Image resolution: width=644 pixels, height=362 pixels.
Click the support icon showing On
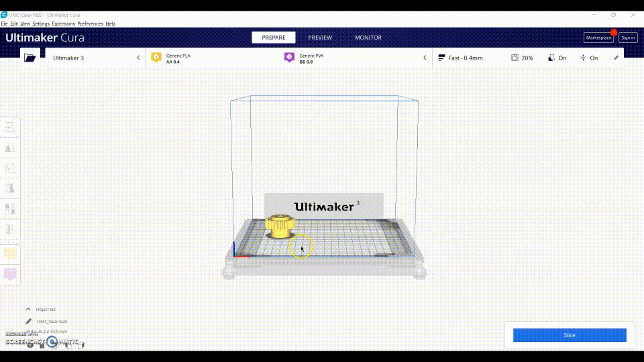(551, 58)
